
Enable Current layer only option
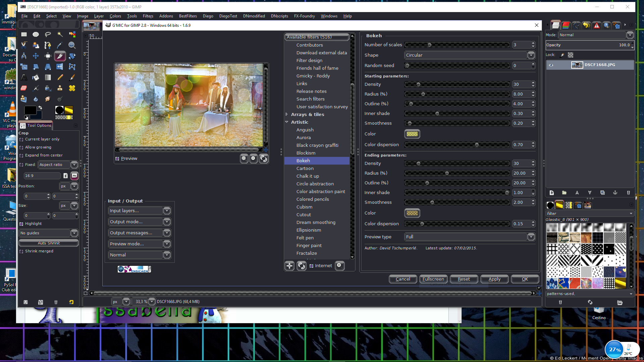pos(21,139)
